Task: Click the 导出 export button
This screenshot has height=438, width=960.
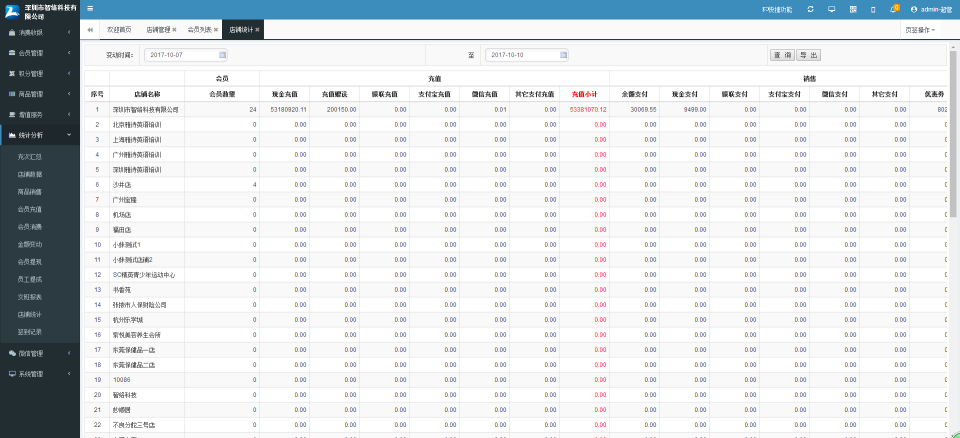Action: pos(808,55)
